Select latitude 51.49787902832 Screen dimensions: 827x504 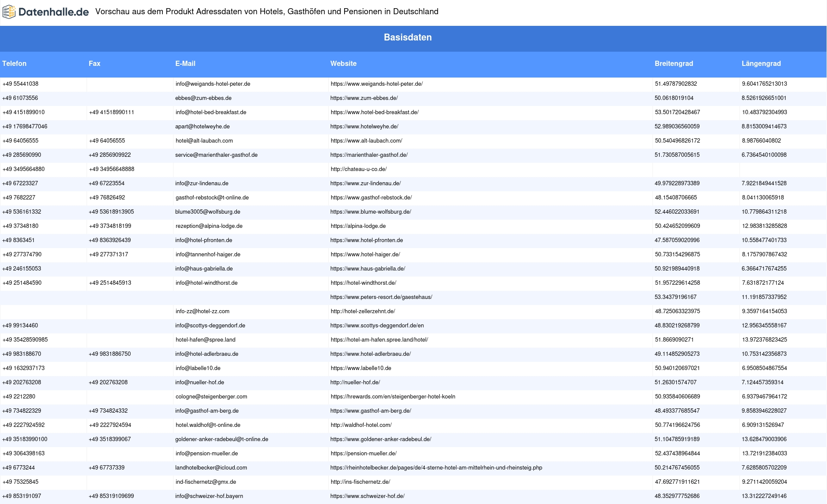click(x=676, y=84)
